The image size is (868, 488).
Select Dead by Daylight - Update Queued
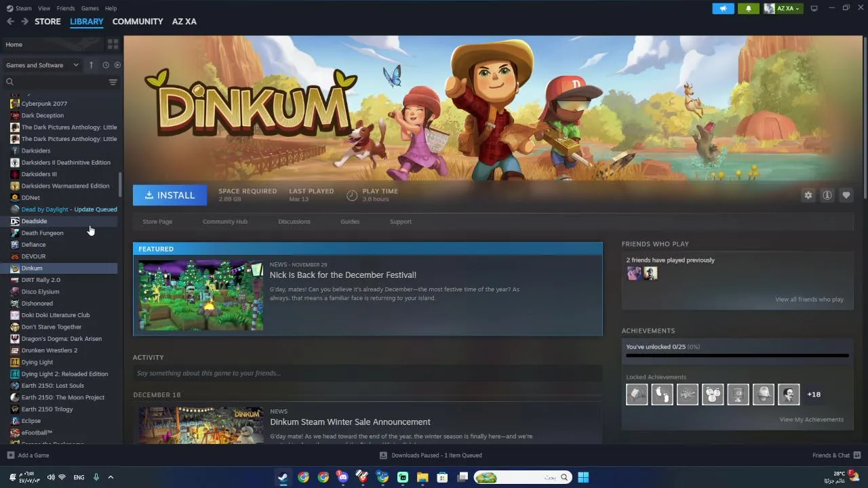pyautogui.click(x=69, y=209)
